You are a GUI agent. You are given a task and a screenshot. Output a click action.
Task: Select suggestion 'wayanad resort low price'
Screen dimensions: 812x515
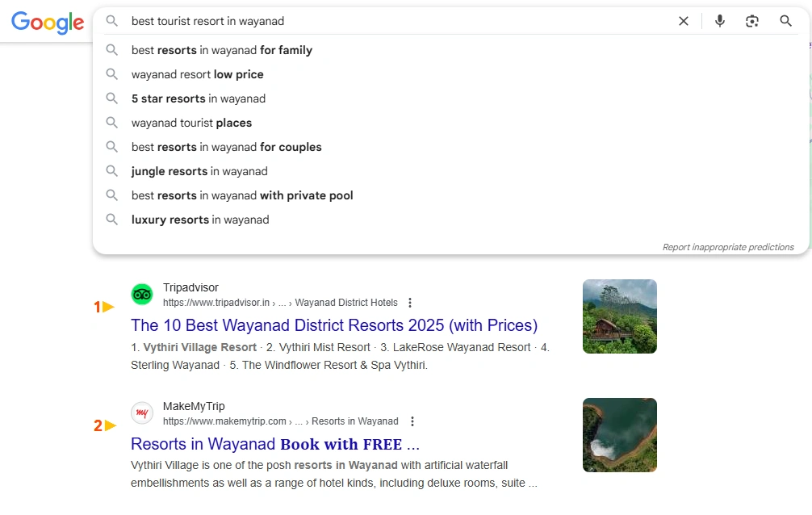pos(198,74)
